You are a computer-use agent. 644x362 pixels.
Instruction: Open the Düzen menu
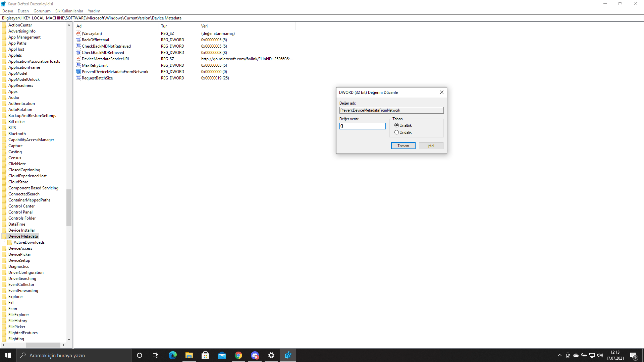coord(23,11)
